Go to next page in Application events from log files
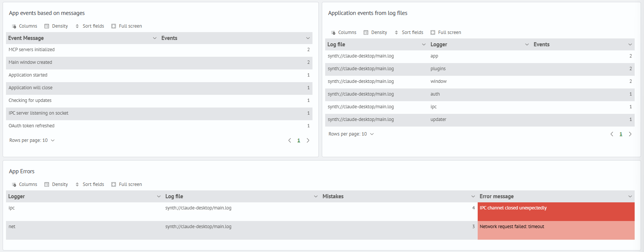The width and height of the screenshot is (644, 252). point(630,134)
